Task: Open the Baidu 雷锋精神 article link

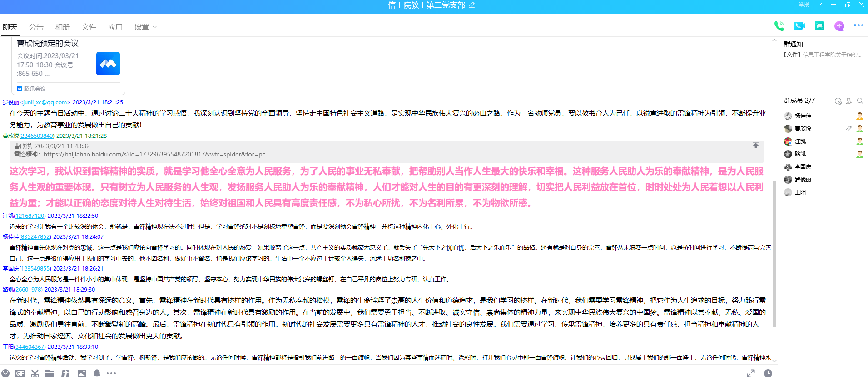Action: point(154,155)
